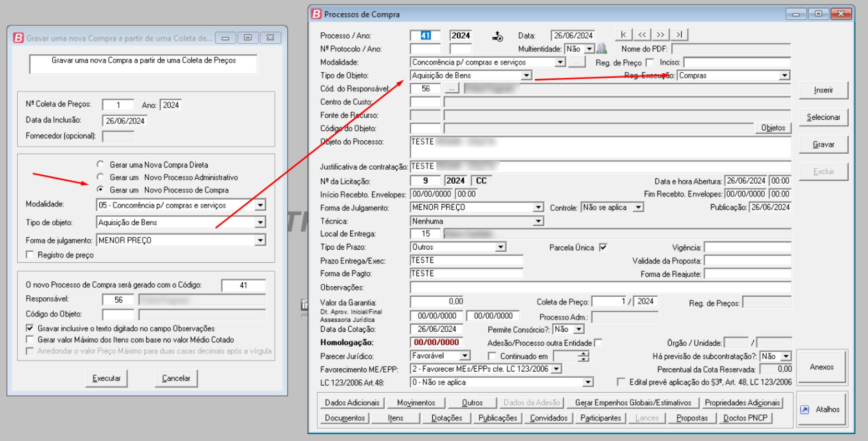Open Multientidade dropdown
The width and height of the screenshot is (868, 441).
tap(589, 49)
